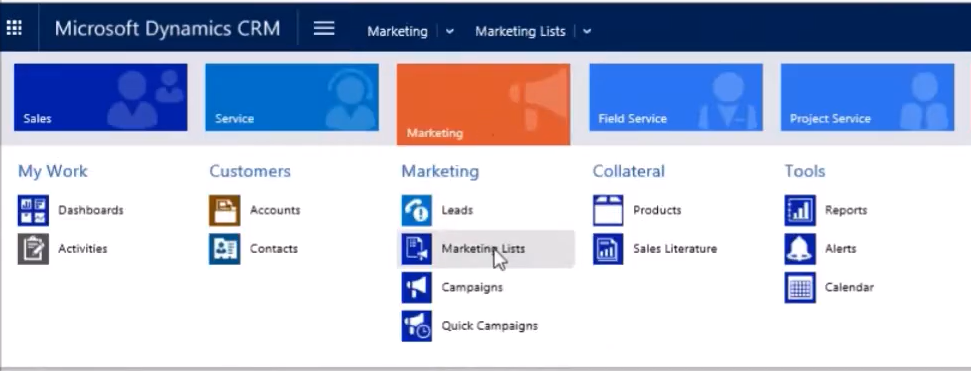Click the Alerts bell icon
This screenshot has width=971, height=371.
800,249
